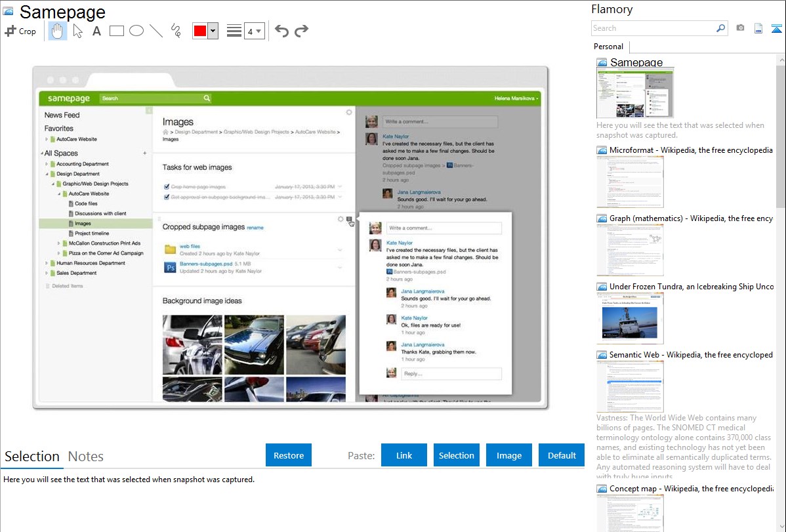Activate the Hand pan tool
786x532 pixels.
57,31
